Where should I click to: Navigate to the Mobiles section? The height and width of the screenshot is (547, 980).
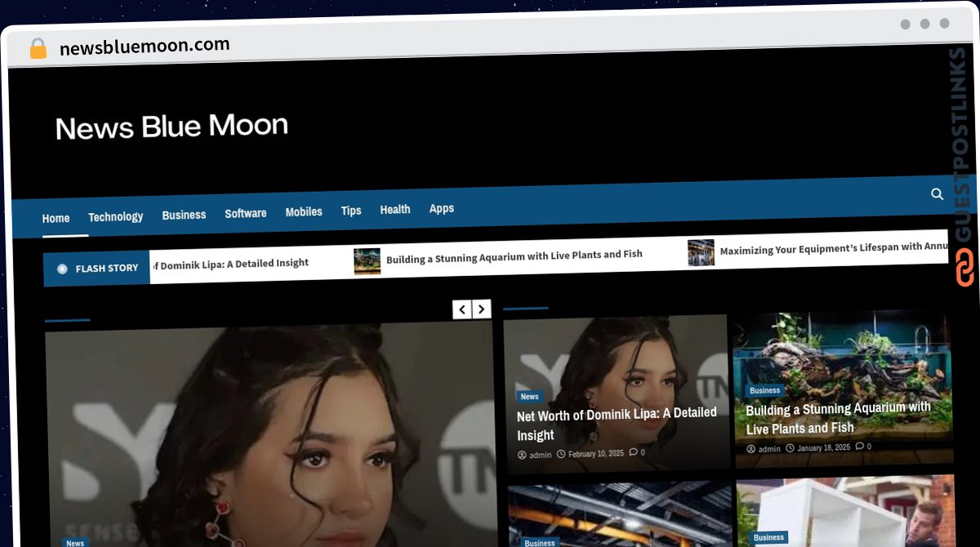[304, 211]
